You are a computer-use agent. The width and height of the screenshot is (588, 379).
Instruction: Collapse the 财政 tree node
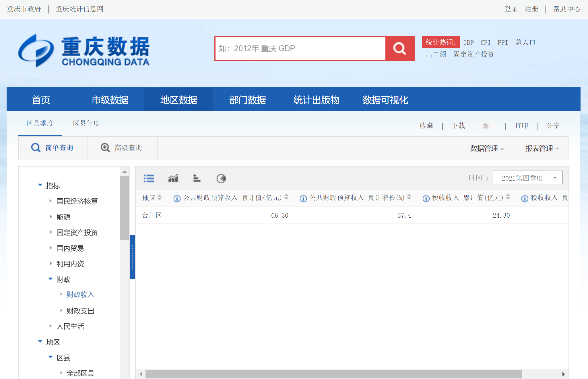tap(51, 279)
